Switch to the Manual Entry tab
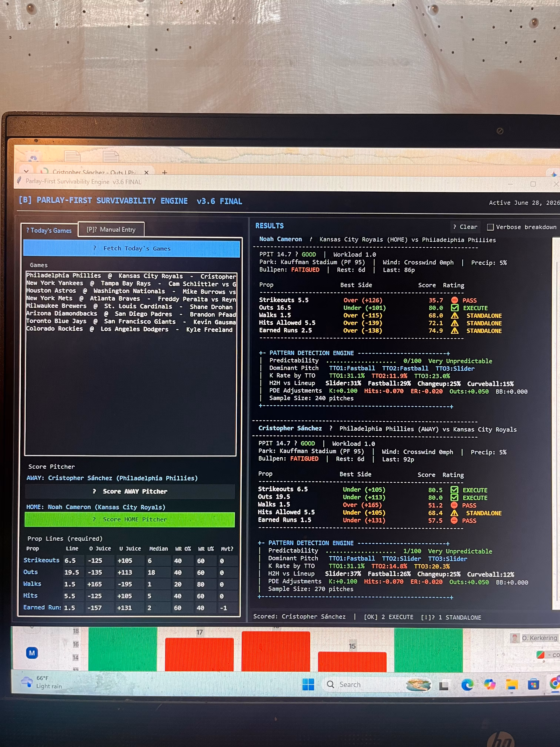The image size is (560, 747). tap(111, 230)
